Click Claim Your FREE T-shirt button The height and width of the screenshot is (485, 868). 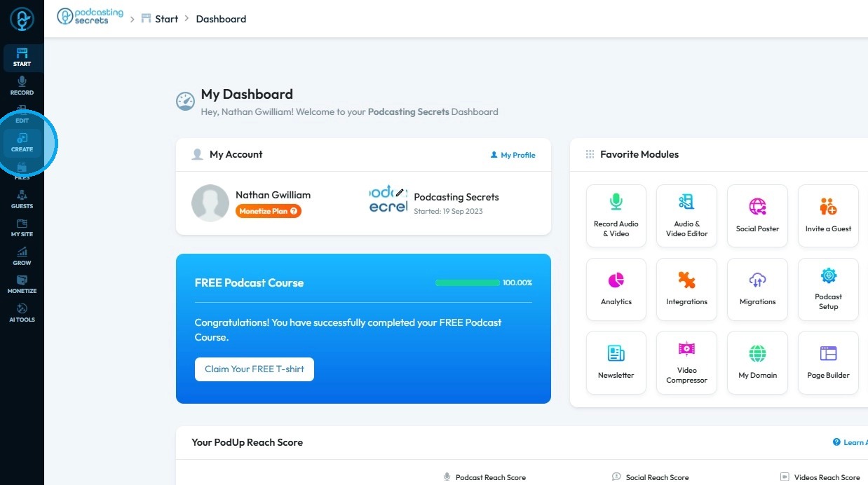255,369
